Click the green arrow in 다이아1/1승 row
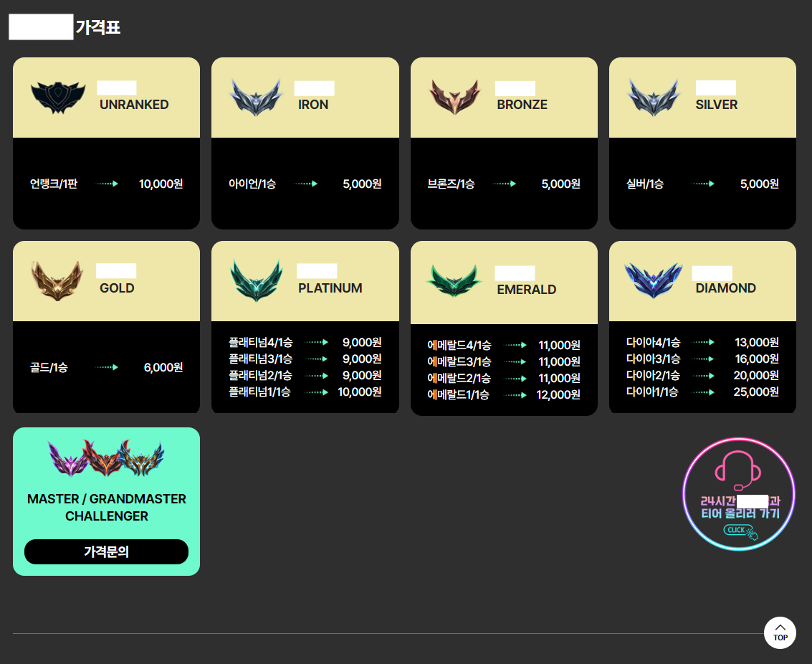812x664 pixels. point(703,392)
